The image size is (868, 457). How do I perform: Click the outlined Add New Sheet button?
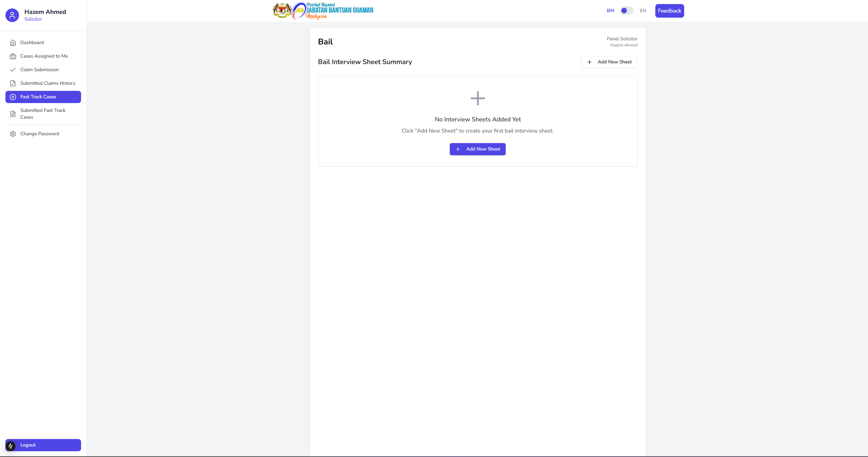(609, 62)
